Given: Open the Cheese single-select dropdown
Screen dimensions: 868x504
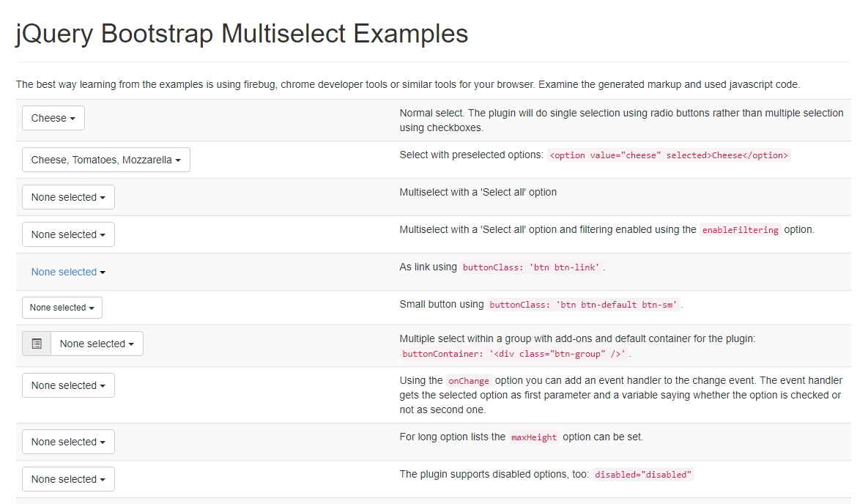Looking at the screenshot, I should tap(53, 118).
